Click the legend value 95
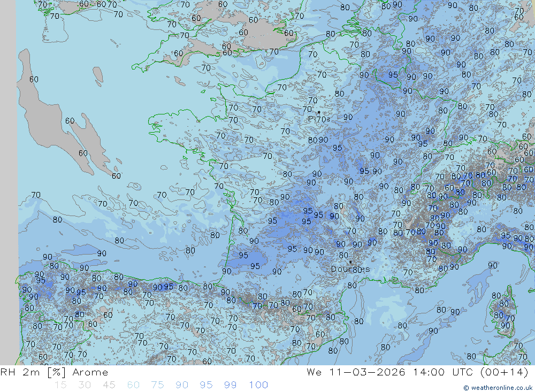Image resolution: width=535 pixels, height=392 pixels. (206, 385)
